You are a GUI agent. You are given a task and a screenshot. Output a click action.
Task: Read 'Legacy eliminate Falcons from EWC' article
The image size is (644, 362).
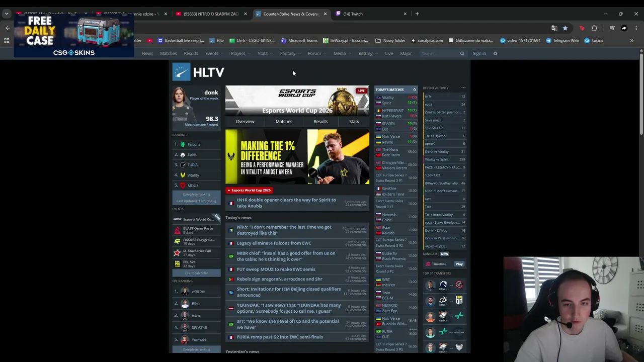coord(274,243)
